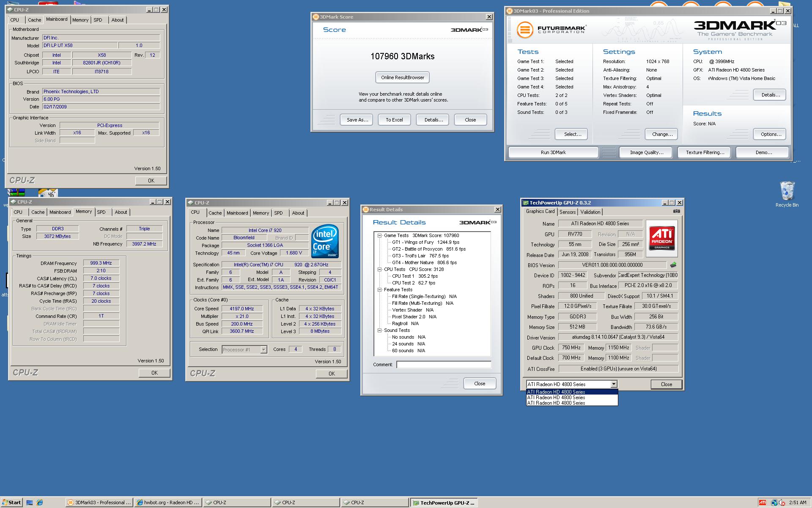Open Image Quality settings

tap(647, 152)
